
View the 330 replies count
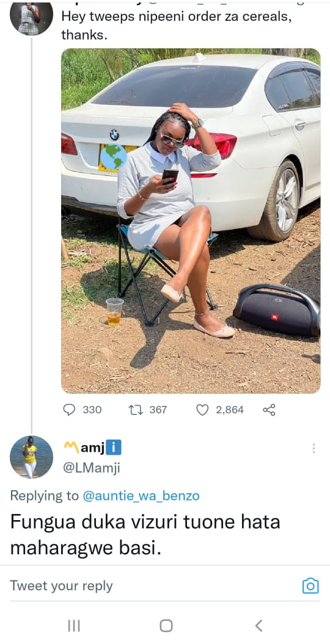tap(92, 410)
